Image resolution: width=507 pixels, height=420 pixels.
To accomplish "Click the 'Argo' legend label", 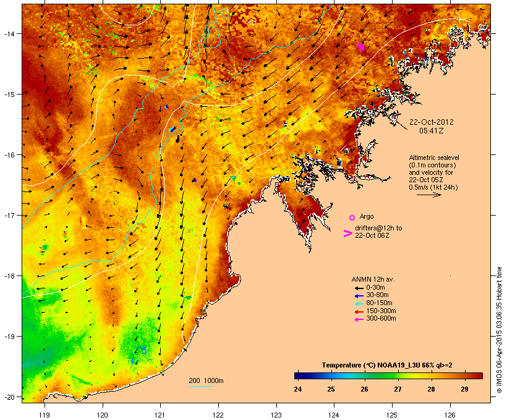I will pyautogui.click(x=367, y=216).
